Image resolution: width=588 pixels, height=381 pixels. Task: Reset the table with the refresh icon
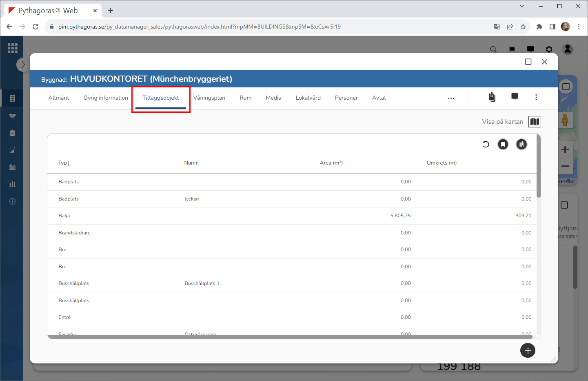click(x=486, y=144)
